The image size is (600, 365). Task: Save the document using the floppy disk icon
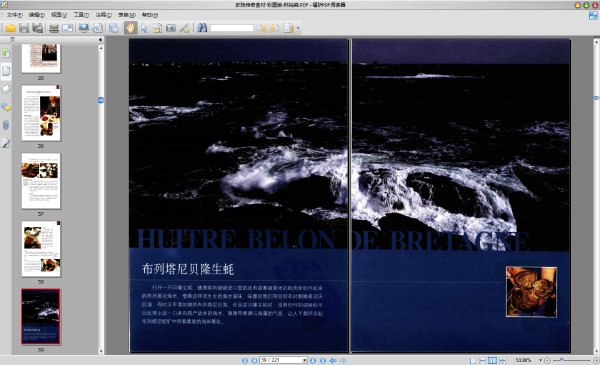(x=24, y=28)
